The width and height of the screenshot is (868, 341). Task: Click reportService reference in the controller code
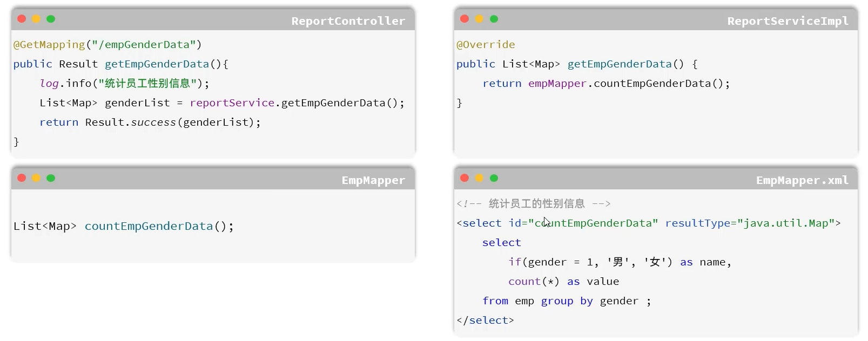coord(232,103)
